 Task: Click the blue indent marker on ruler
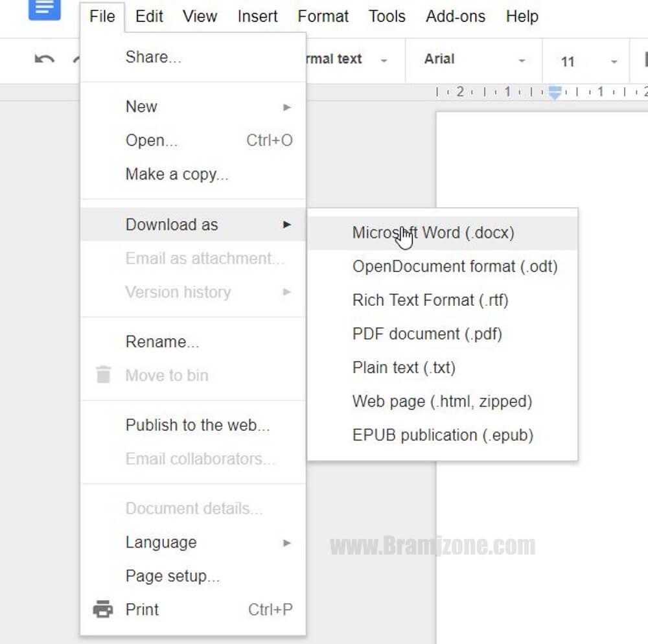click(555, 92)
